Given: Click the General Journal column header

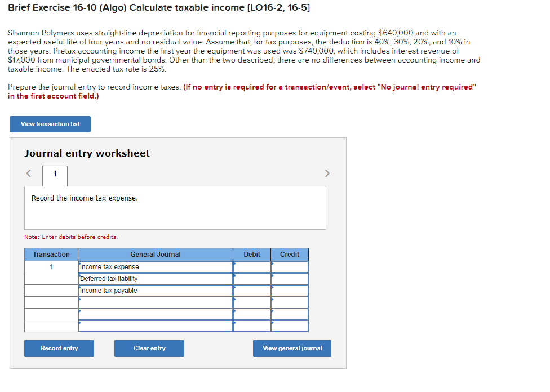Looking at the screenshot, I should (x=156, y=254).
